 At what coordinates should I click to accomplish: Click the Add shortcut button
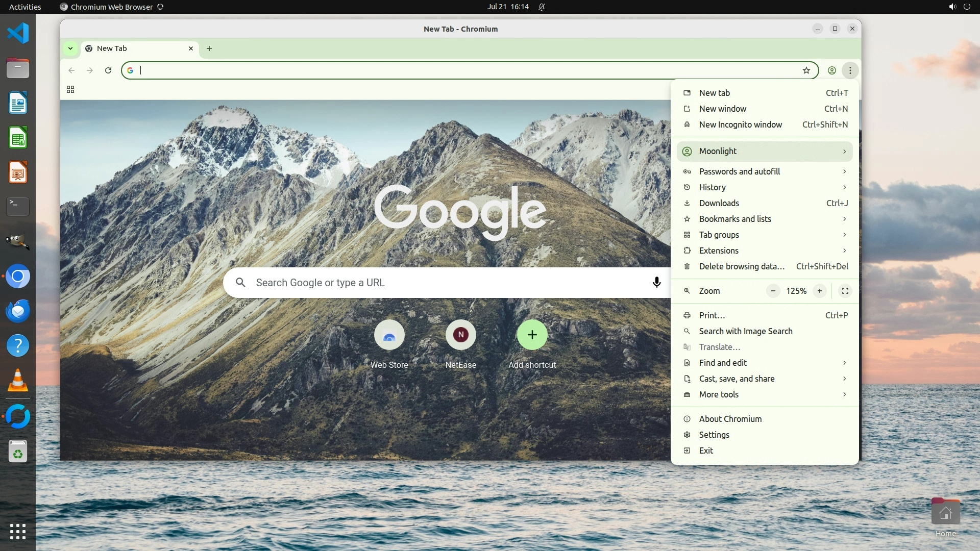(x=532, y=335)
